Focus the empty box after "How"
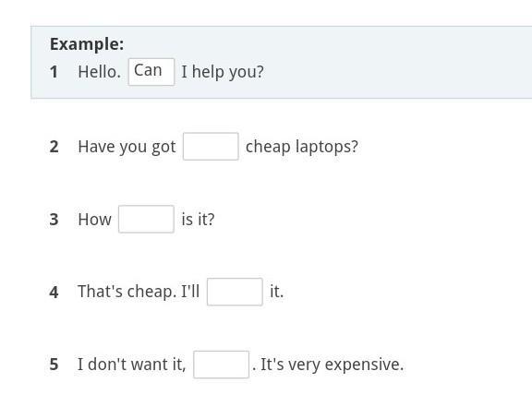The image size is (532, 419). point(146,219)
